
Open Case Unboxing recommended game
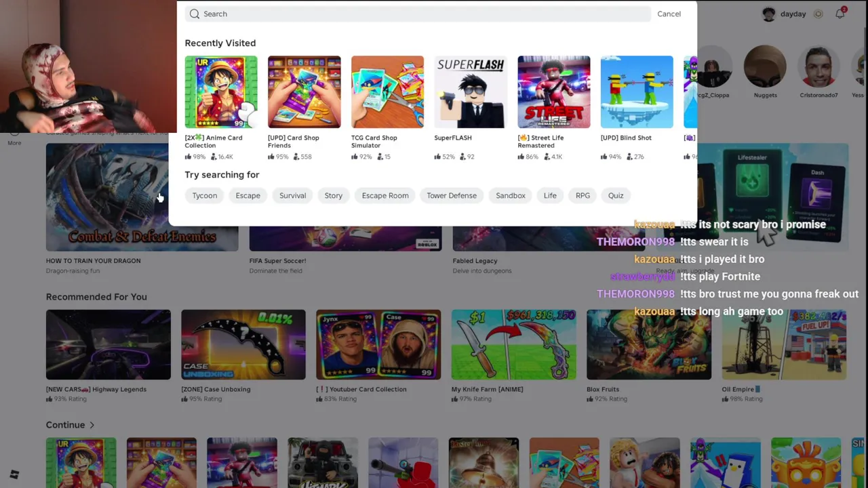[243, 344]
